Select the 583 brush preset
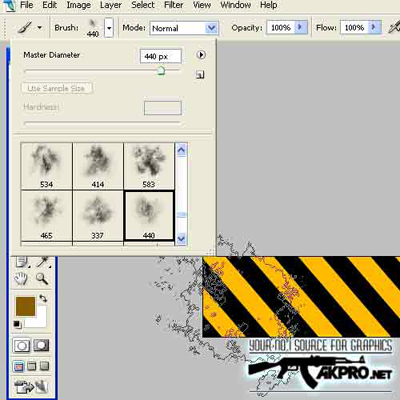400x400 pixels. point(149,166)
